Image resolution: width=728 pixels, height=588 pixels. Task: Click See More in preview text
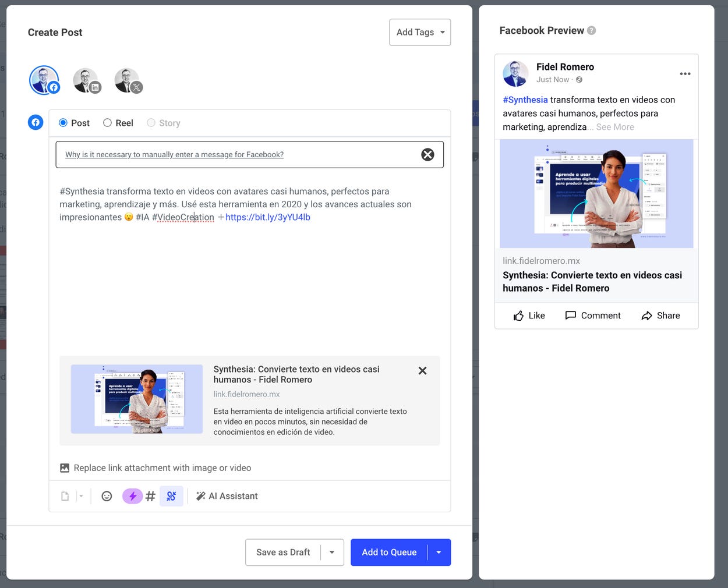615,127
